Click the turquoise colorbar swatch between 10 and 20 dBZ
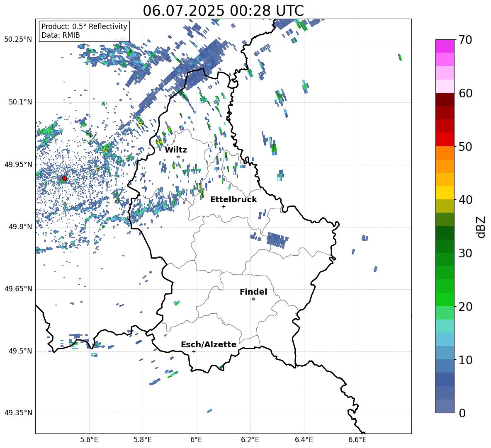This screenshot has width=491, height=448. point(445,326)
